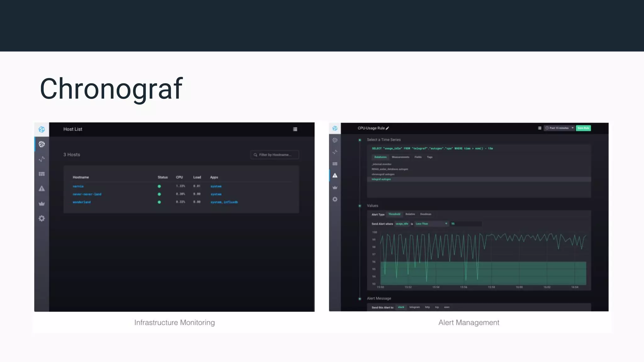Click Alert Message step marker dot
Image resolution: width=644 pixels, height=362 pixels.
[360, 299]
